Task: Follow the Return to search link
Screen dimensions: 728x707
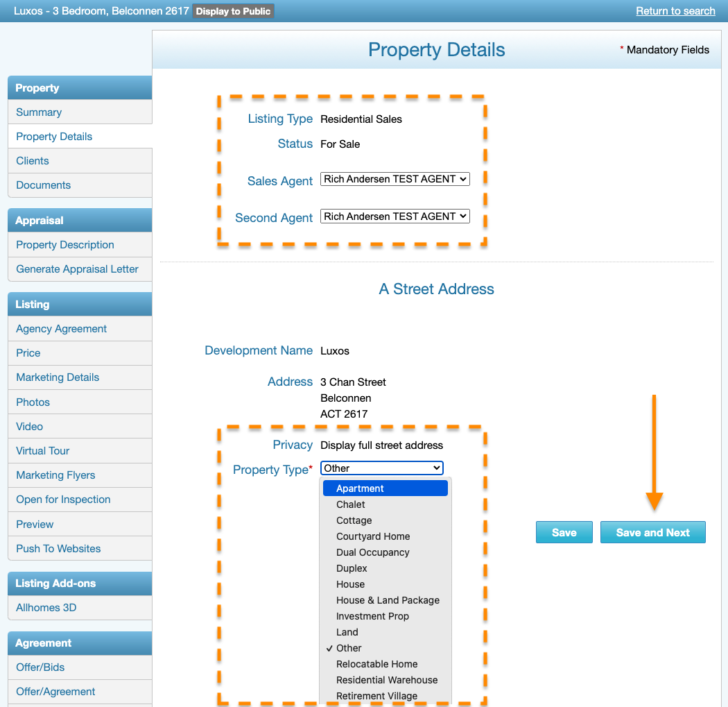Action: click(675, 11)
